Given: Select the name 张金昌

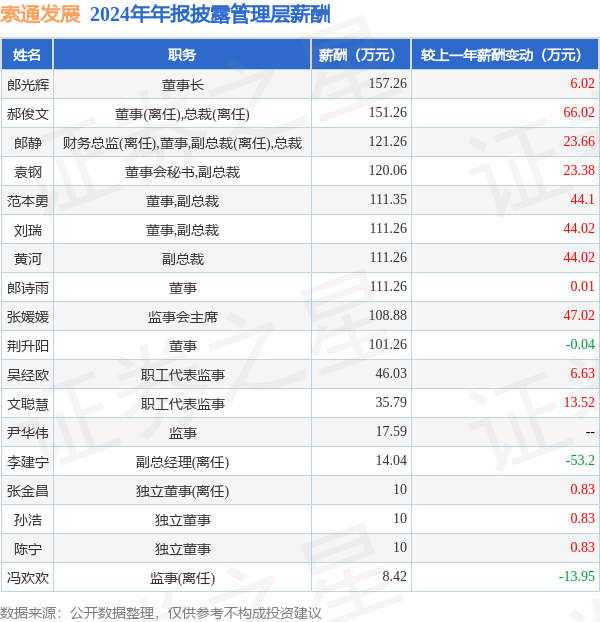Looking at the screenshot, I should click(x=28, y=491).
